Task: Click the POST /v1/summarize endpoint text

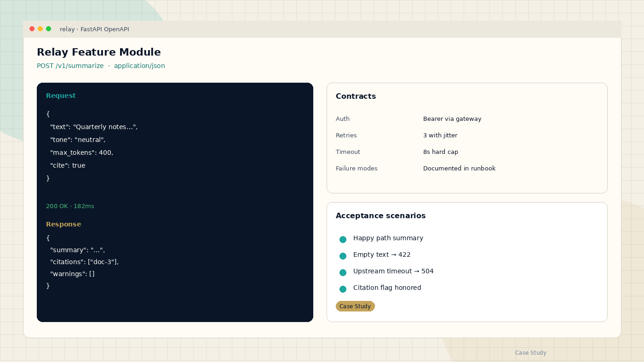Action: click(x=70, y=66)
